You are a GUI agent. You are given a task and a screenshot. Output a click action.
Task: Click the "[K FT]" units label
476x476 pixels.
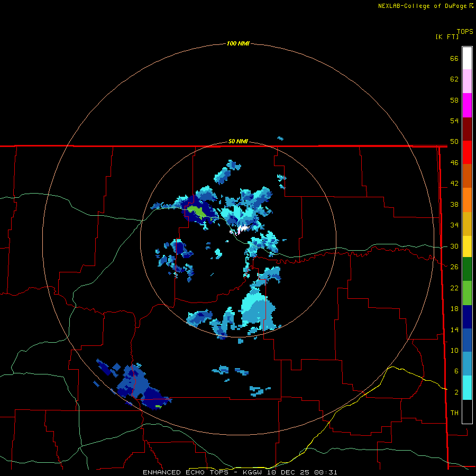447,36
